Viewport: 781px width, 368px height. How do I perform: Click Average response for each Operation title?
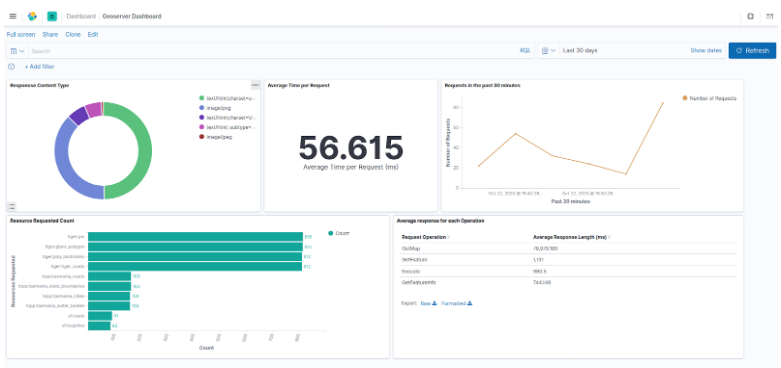(441, 221)
